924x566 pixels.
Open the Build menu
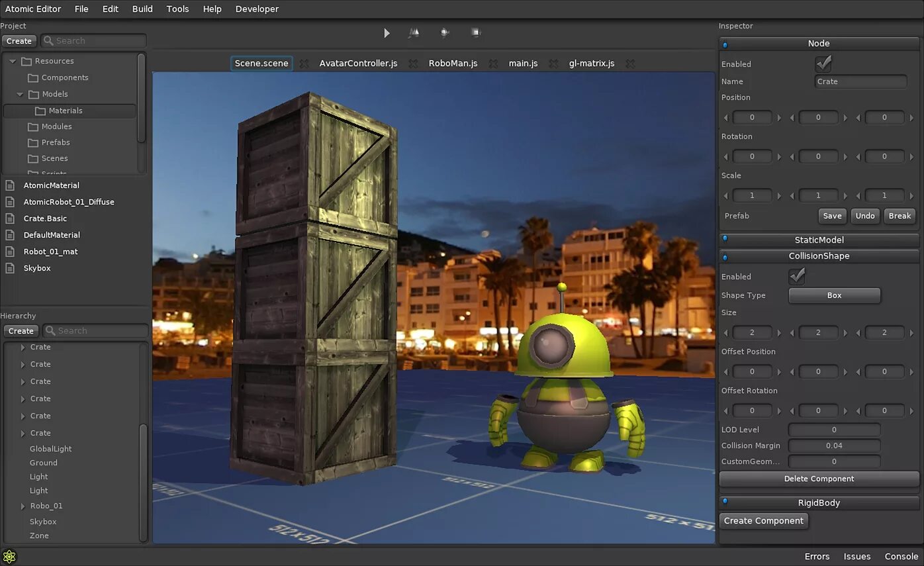tap(142, 9)
